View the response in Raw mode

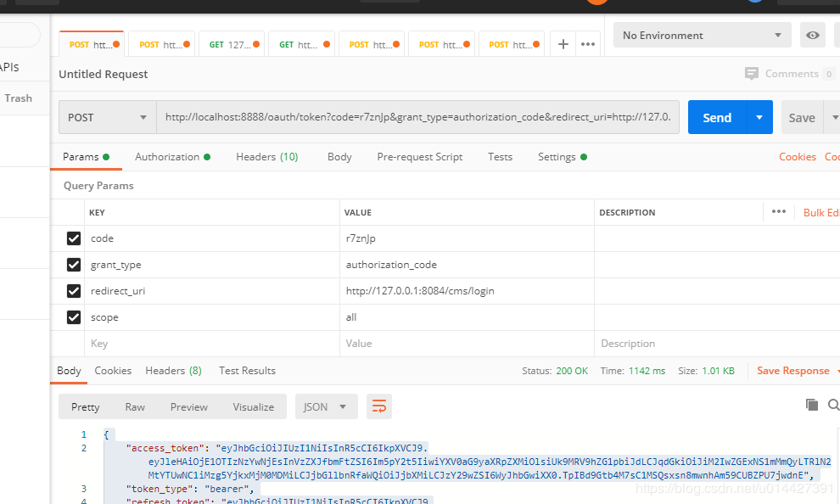tap(134, 406)
